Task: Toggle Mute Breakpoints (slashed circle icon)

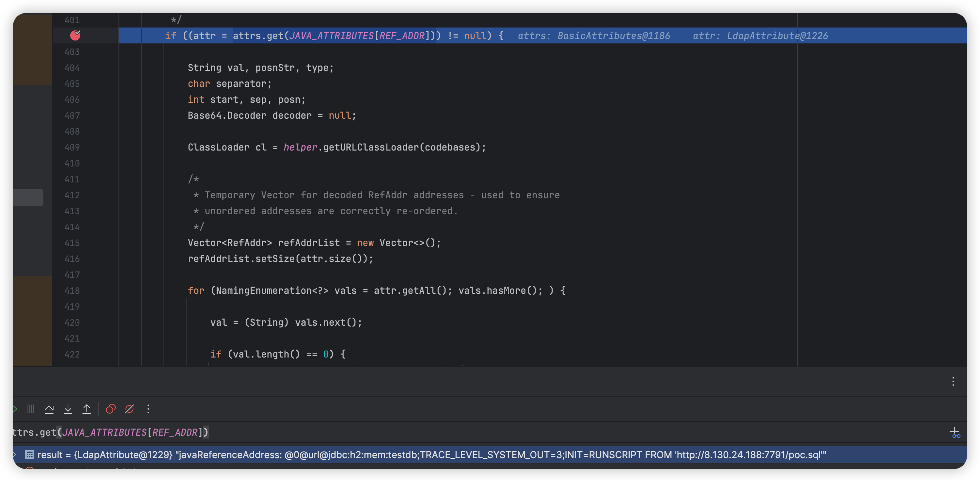Action: (129, 409)
